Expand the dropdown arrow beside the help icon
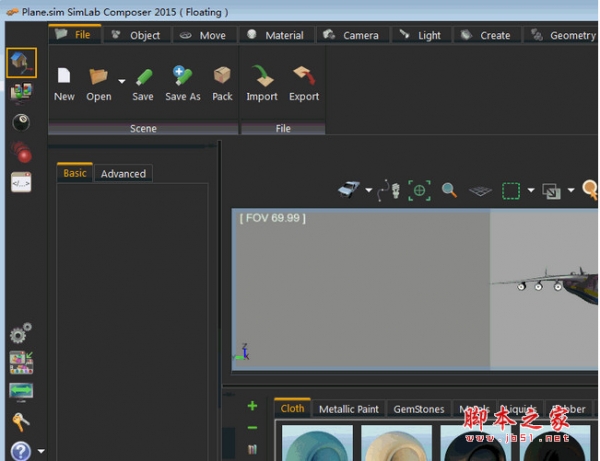 click(x=41, y=451)
